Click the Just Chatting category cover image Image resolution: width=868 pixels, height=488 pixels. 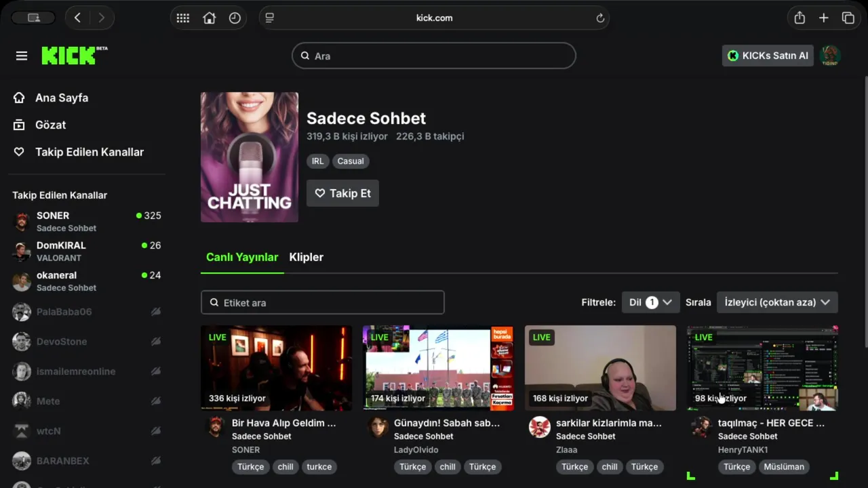(x=250, y=157)
